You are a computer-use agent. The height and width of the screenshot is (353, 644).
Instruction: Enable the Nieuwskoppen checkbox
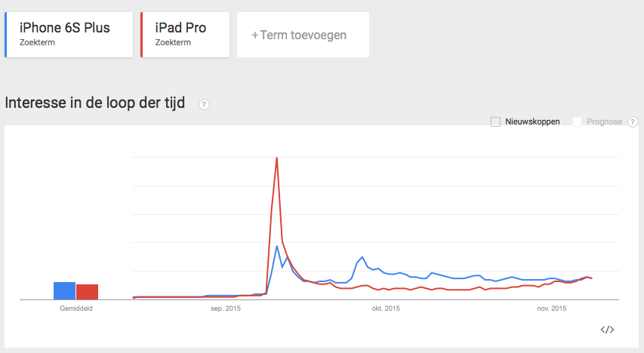pyautogui.click(x=495, y=121)
